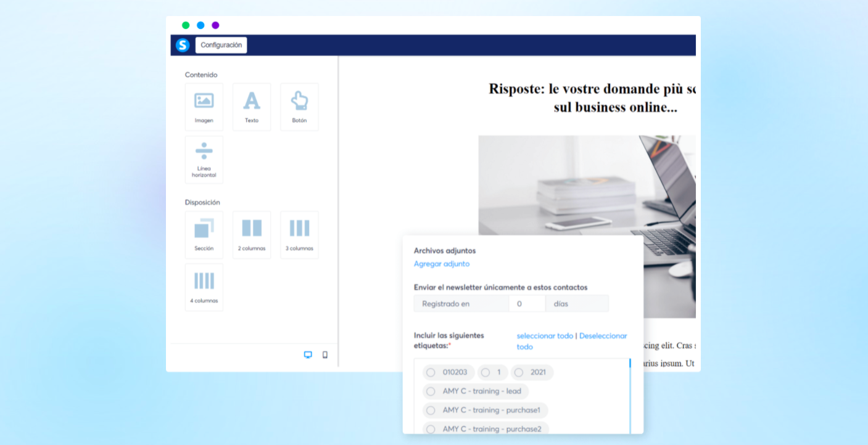Select the Imagen content block
Screen dimensions: 868x445
click(204, 107)
